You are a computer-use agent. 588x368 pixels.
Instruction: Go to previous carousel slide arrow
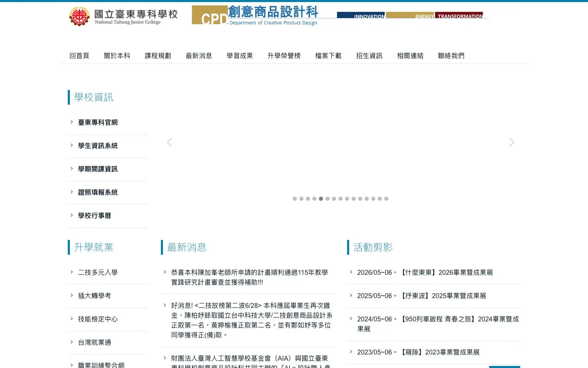tap(169, 142)
